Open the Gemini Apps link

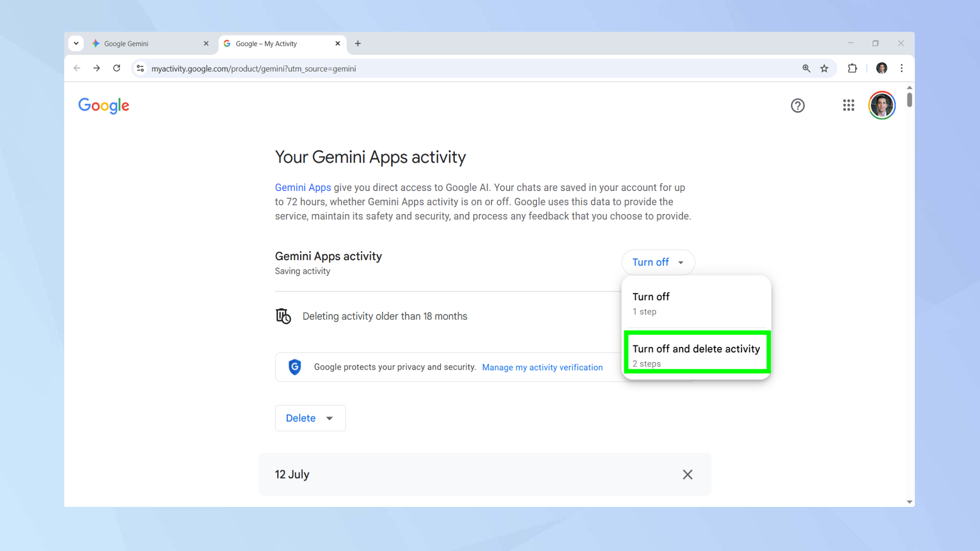(x=303, y=188)
